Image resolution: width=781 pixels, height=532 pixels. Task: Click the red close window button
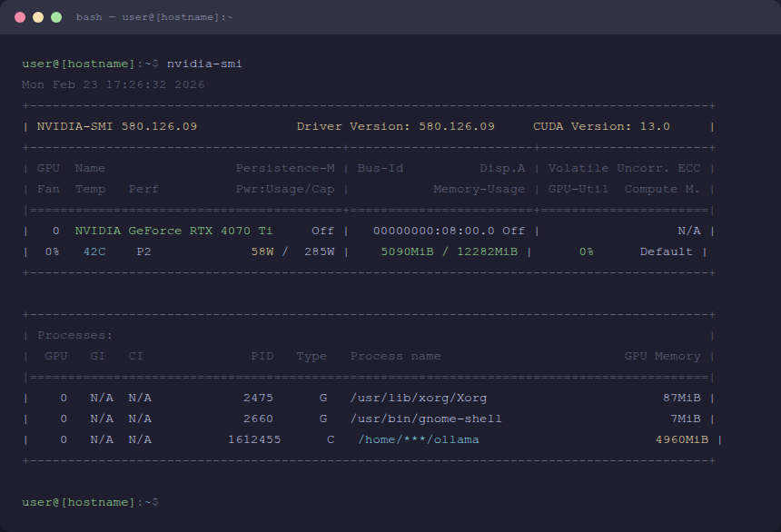(x=20, y=17)
